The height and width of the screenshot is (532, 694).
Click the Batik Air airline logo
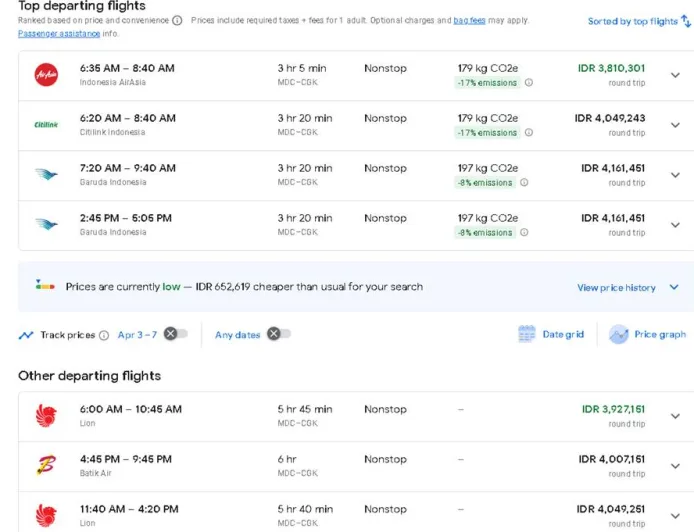tap(46, 466)
